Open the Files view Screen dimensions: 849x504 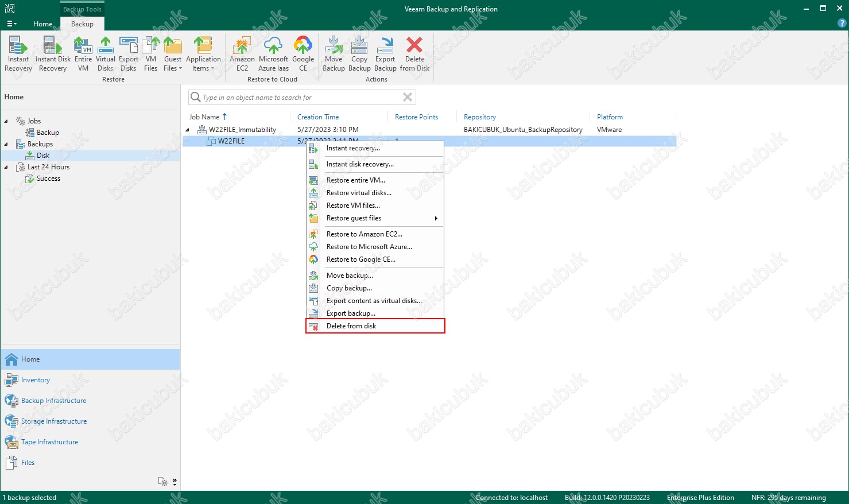pyautogui.click(x=91, y=463)
